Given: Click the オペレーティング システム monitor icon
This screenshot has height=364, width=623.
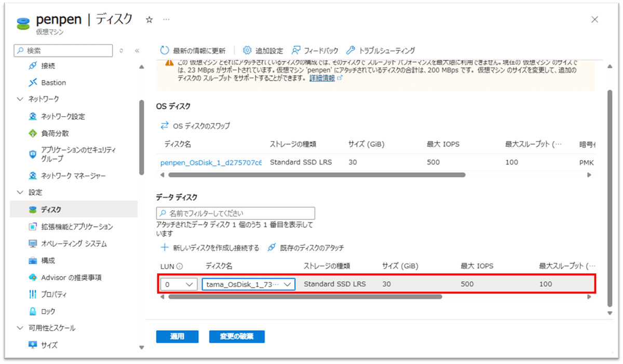Looking at the screenshot, I should point(33,244).
